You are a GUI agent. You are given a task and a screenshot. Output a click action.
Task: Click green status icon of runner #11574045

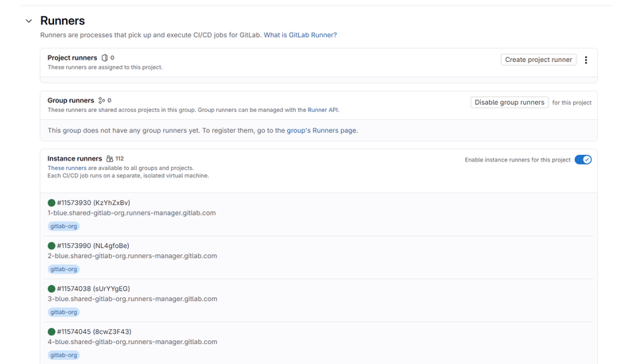pos(52,331)
